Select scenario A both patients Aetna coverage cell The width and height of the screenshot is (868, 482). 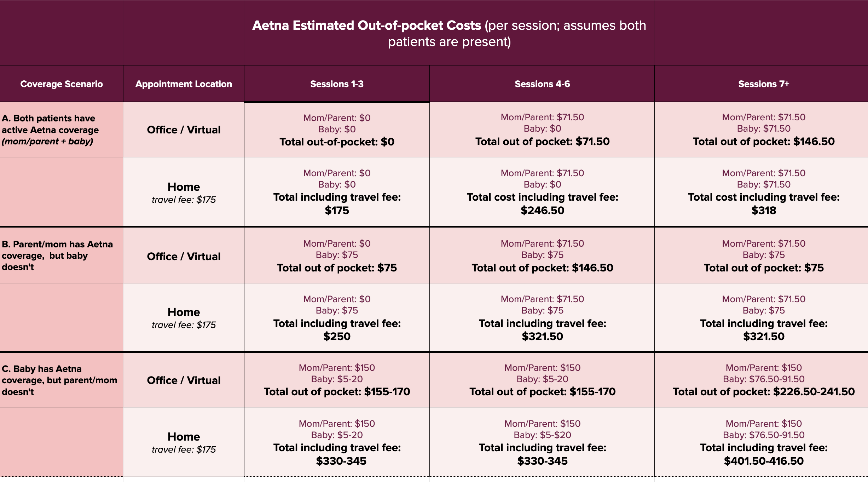[x=62, y=130]
